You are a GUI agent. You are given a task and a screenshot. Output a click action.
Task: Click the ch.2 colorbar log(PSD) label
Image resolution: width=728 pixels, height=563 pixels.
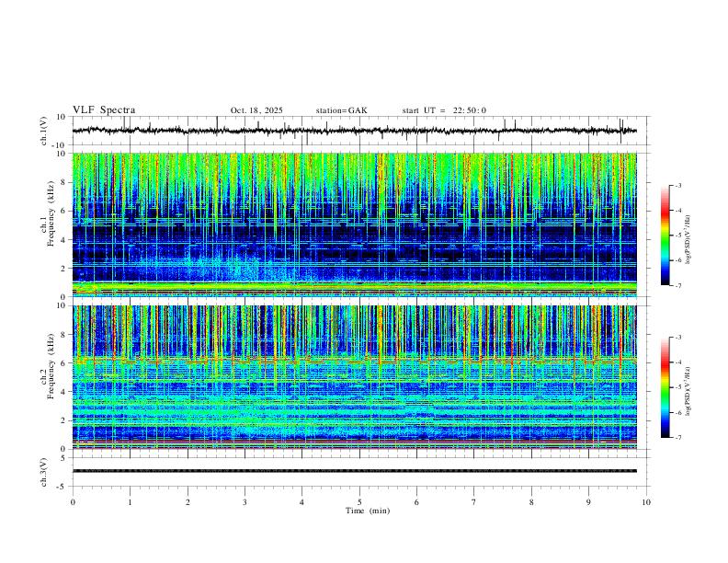(x=688, y=391)
